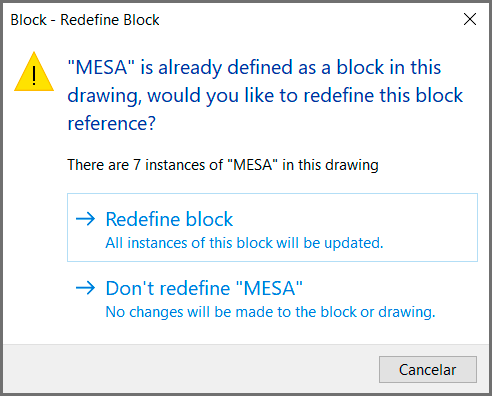Click the Cancelar button

(x=428, y=369)
